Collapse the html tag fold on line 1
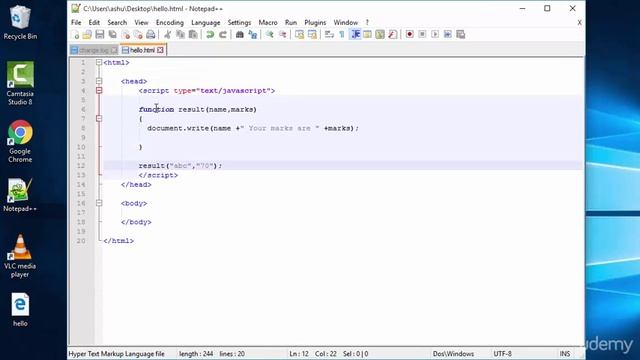The image size is (640, 360). click(x=99, y=62)
